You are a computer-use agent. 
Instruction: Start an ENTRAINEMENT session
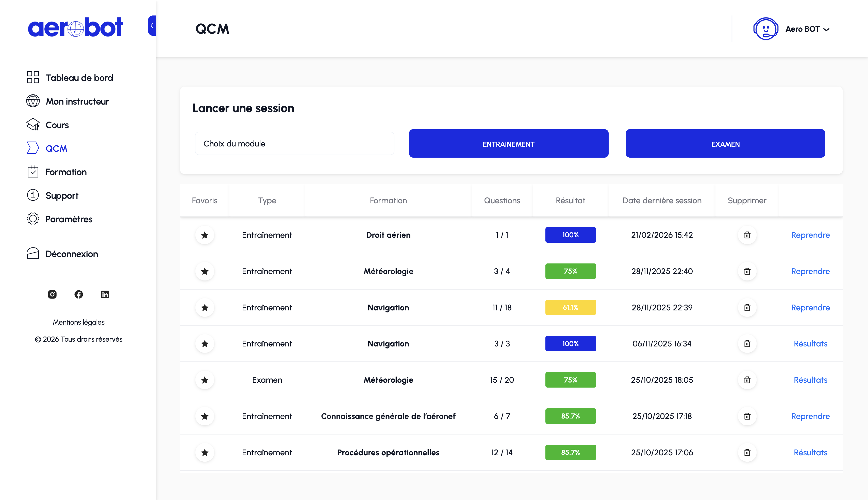(509, 144)
